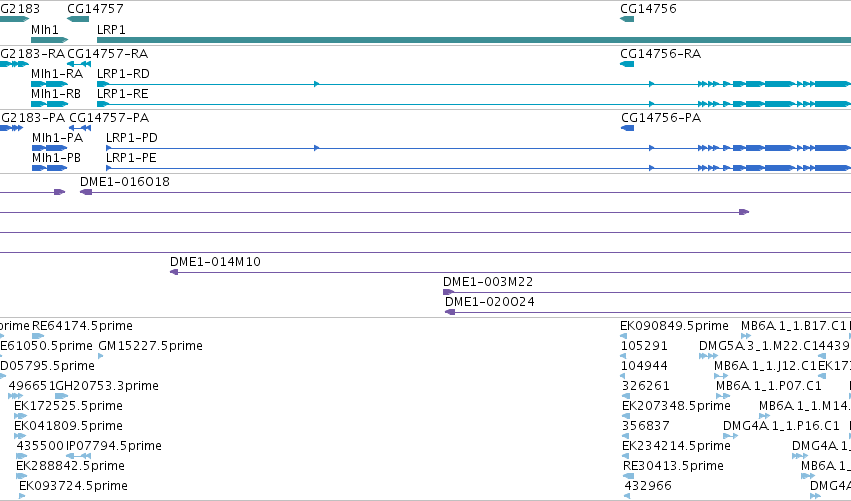Click the CG14756-PA protein label
Image resolution: width=851 pixels, height=501 pixels.
(x=661, y=118)
